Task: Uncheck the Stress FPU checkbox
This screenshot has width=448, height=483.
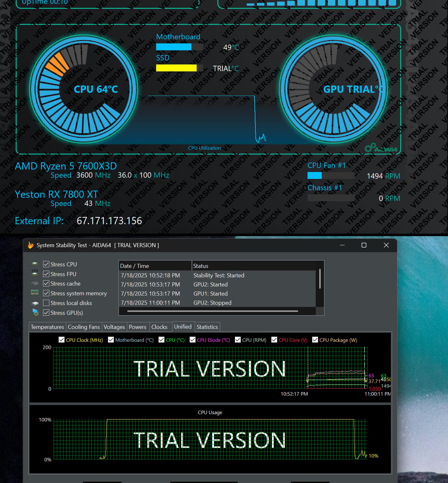Action: tap(46, 274)
